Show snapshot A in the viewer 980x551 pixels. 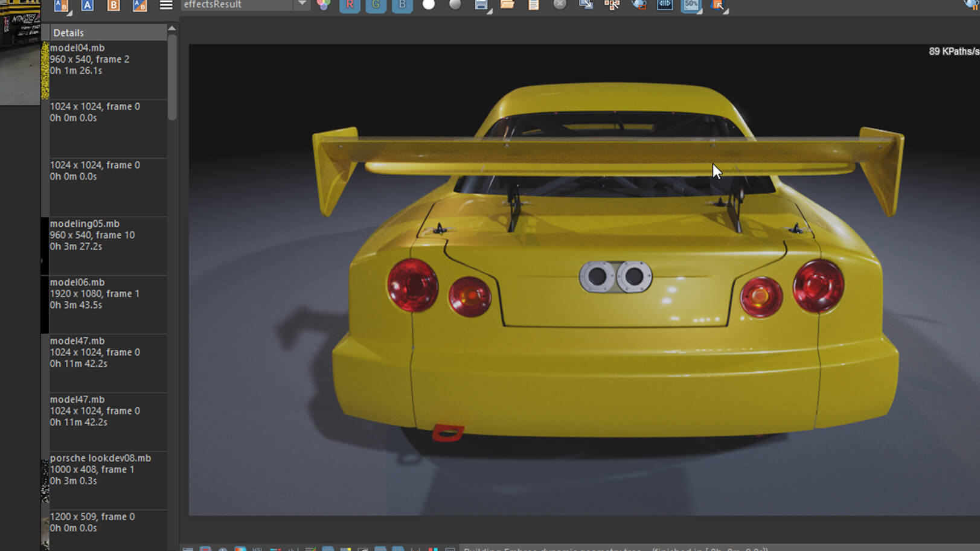[88, 5]
